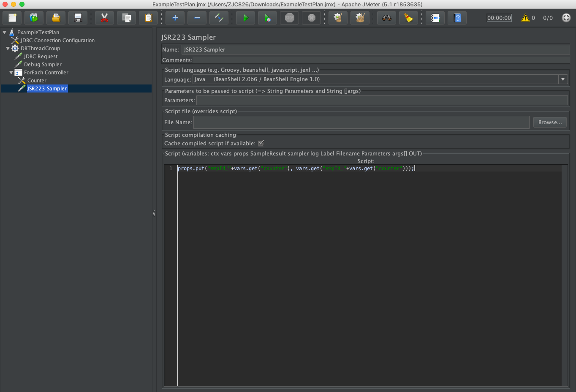This screenshot has height=392, width=576.
Task: Click the 0/0 active threads counter
Action: [x=548, y=18]
